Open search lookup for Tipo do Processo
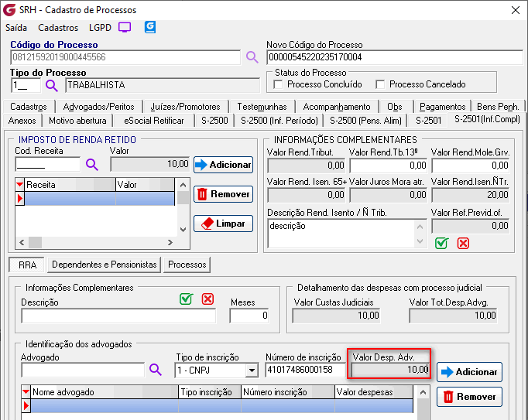Image resolution: width=528 pixels, height=420 pixels. tap(52, 85)
